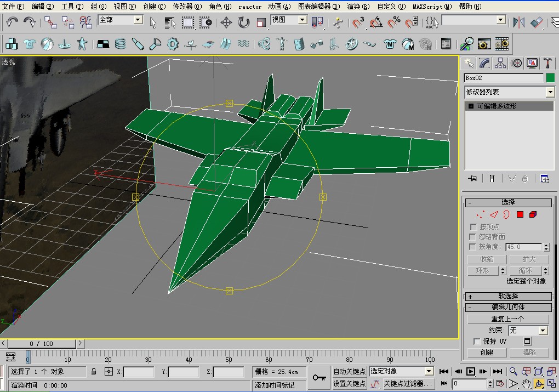Enable the 保持 UV checkbox

click(477, 342)
